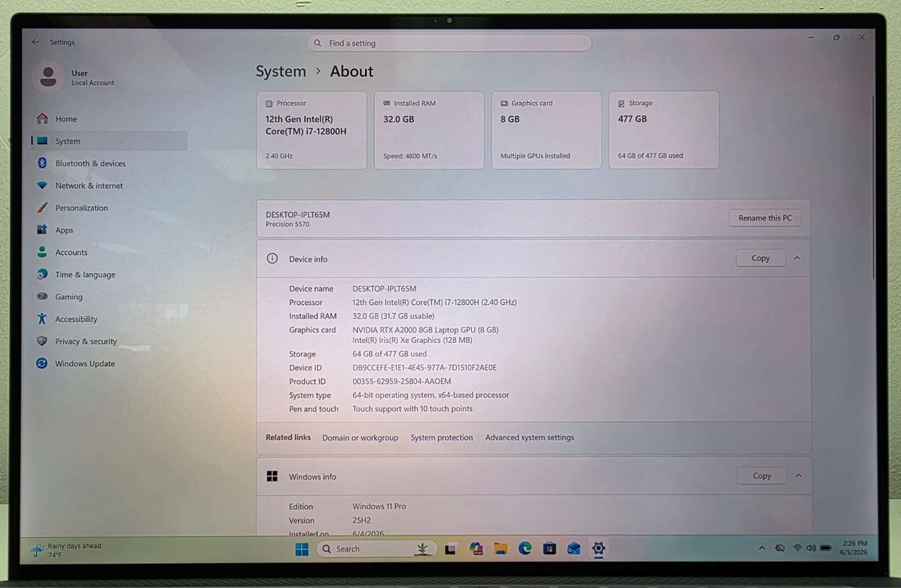This screenshot has width=901, height=588.
Task: Collapse the Windows info section
Action: [x=799, y=476]
